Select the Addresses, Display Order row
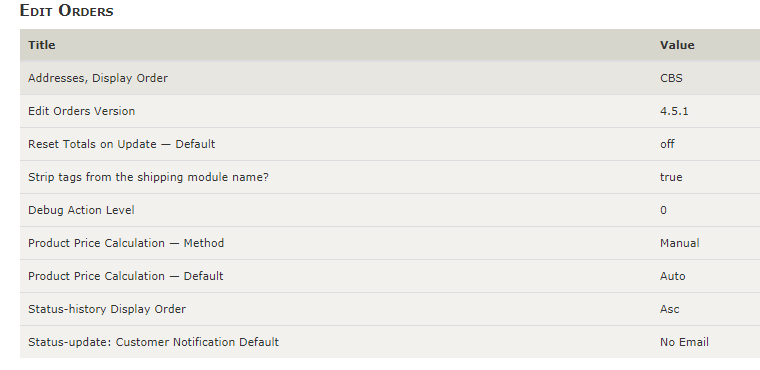This screenshot has width=760, height=370. 390,78
